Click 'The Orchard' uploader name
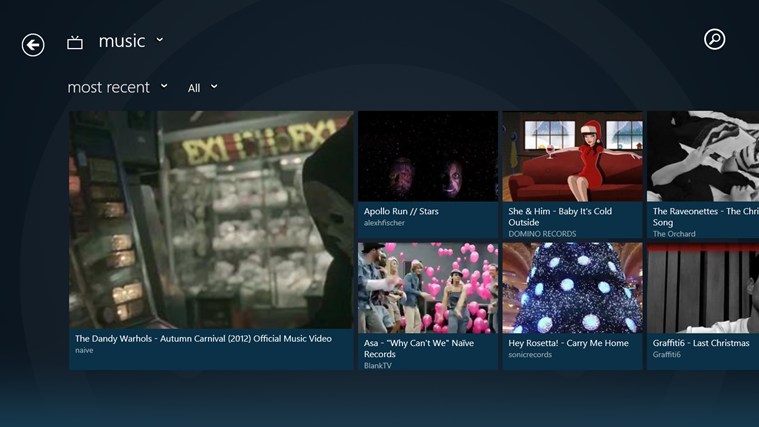 (674, 234)
